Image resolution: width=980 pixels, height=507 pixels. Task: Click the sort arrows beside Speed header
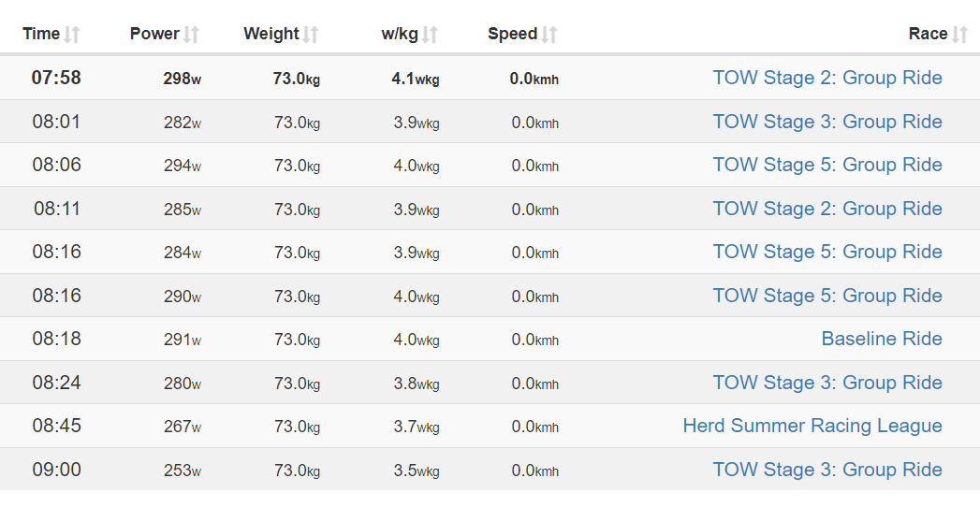(x=549, y=35)
